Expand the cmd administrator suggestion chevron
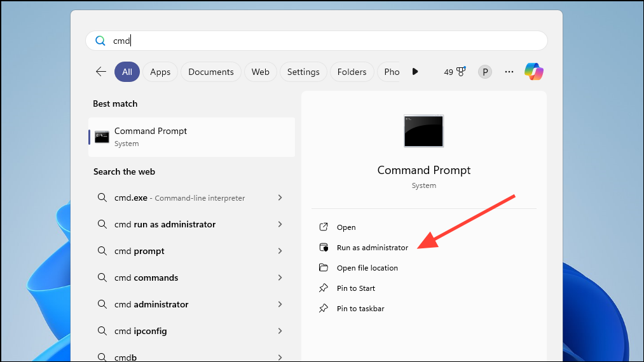 coord(280,304)
